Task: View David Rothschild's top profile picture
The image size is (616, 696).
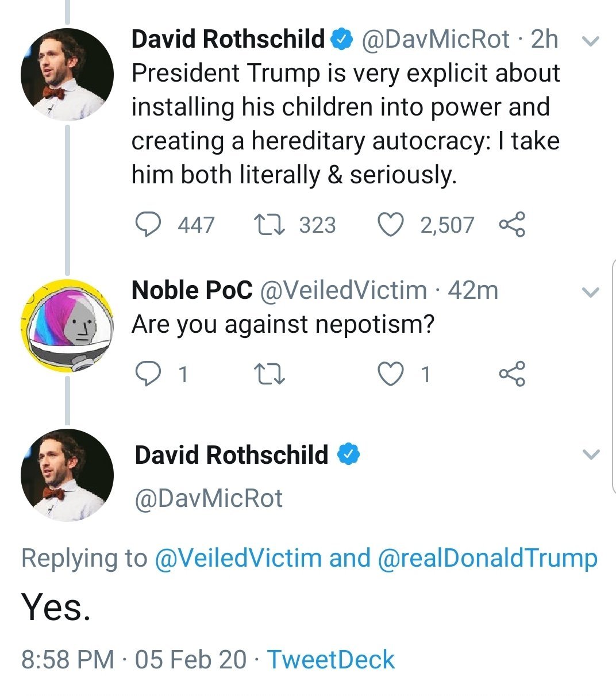Action: click(67, 75)
